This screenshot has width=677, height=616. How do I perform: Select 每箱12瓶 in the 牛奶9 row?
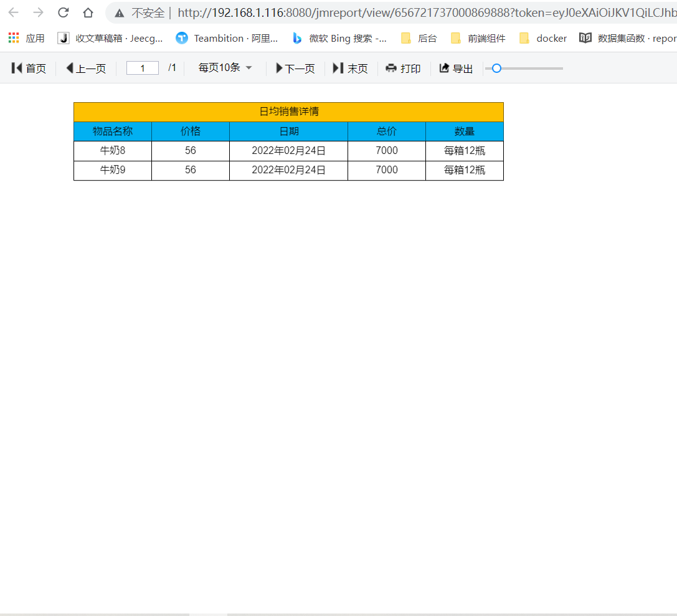pos(465,170)
